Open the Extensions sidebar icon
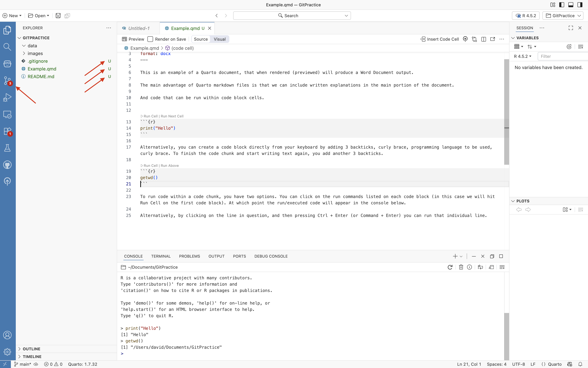This screenshot has height=368, width=588. click(x=7, y=131)
